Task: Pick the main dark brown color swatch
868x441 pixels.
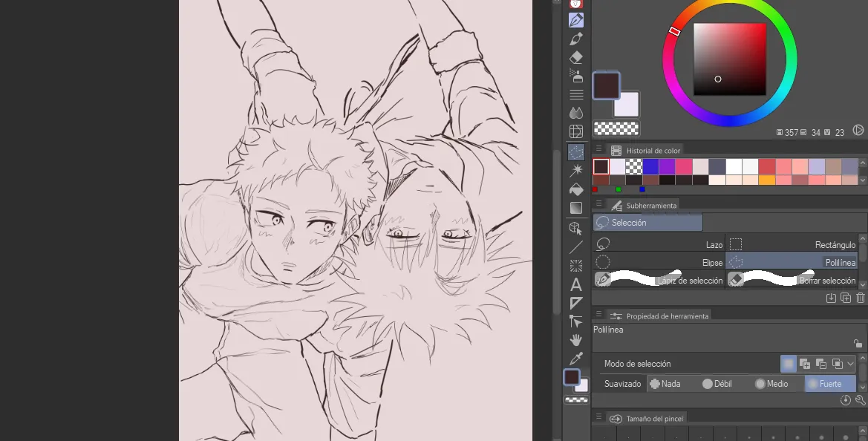Action: (606, 85)
